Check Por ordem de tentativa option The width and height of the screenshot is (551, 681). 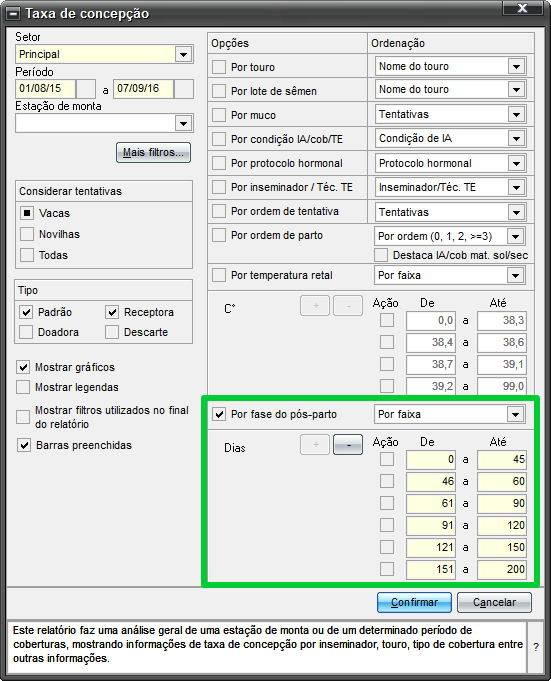[219, 211]
